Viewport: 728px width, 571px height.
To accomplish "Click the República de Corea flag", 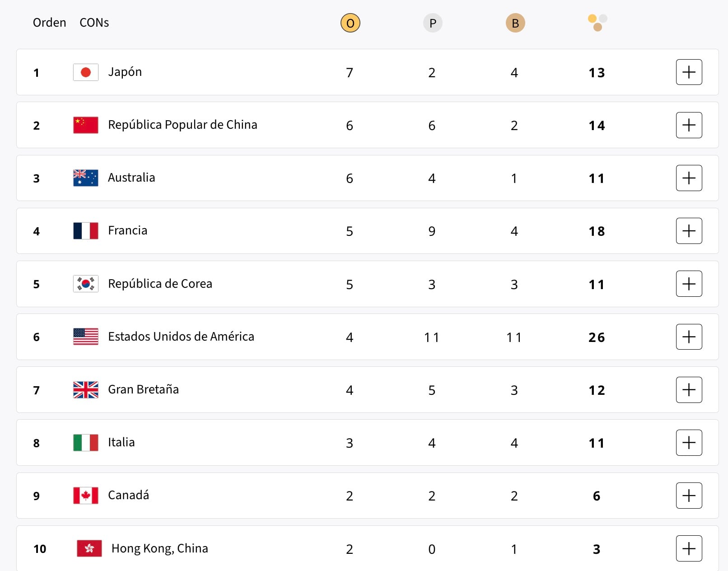I will point(86,284).
